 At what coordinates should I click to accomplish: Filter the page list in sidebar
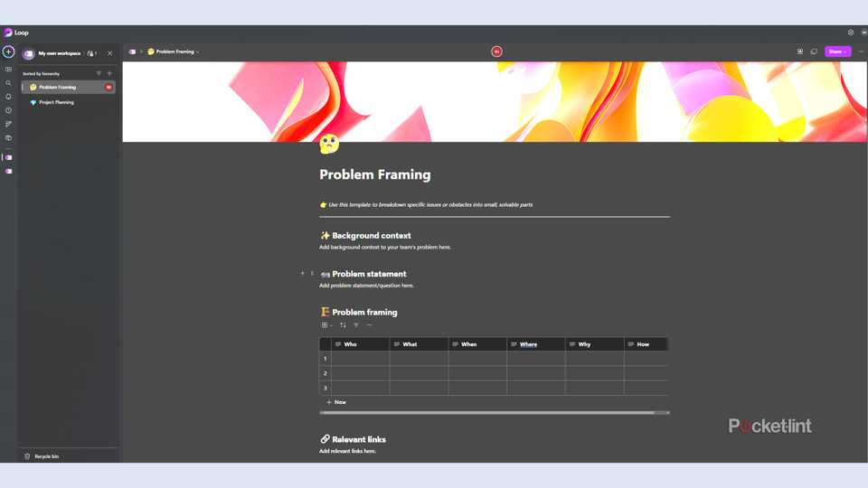pyautogui.click(x=99, y=73)
